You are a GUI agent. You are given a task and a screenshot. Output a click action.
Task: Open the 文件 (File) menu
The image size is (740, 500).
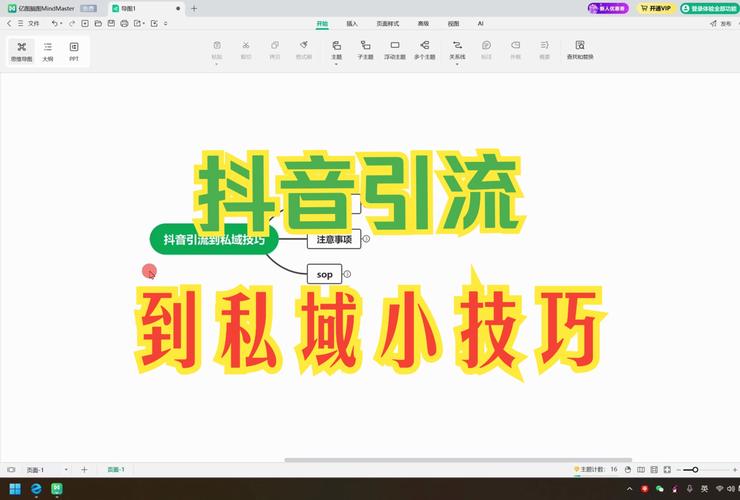(x=34, y=23)
